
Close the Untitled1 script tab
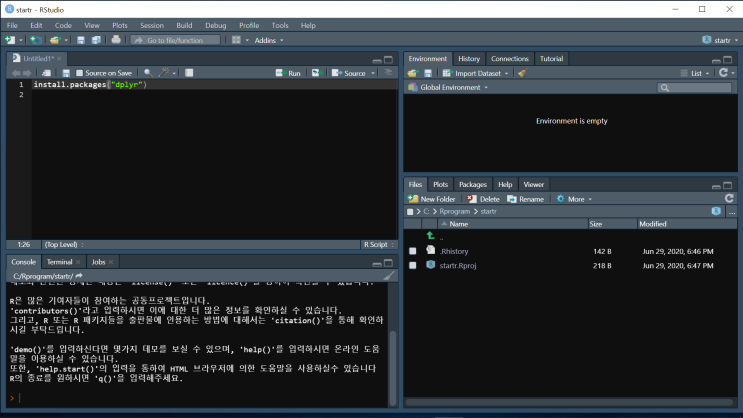tap(59, 58)
